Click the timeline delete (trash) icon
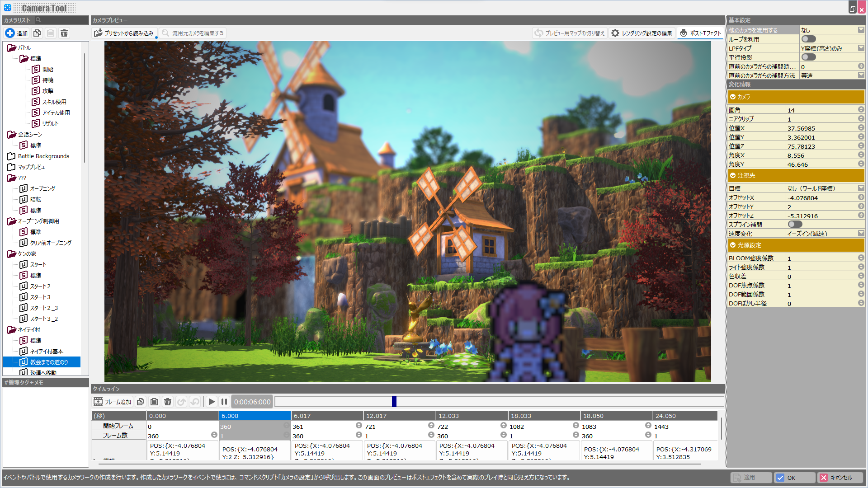The width and height of the screenshot is (868, 488). click(x=168, y=402)
